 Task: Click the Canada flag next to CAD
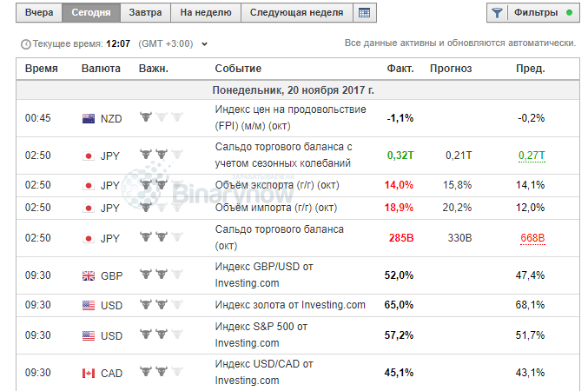(x=88, y=373)
